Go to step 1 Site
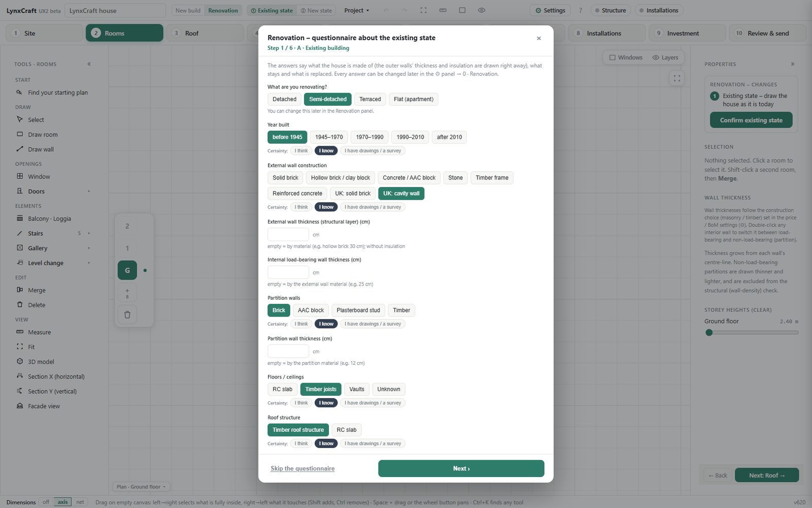This screenshot has width=812, height=508. click(x=44, y=33)
